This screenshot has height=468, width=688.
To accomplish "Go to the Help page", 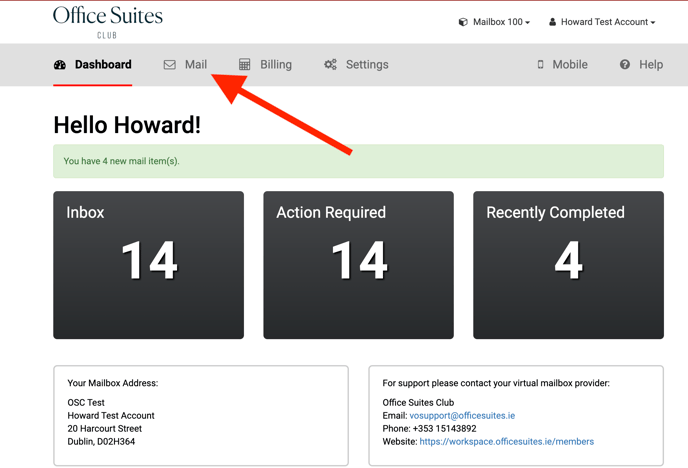I will click(650, 65).
